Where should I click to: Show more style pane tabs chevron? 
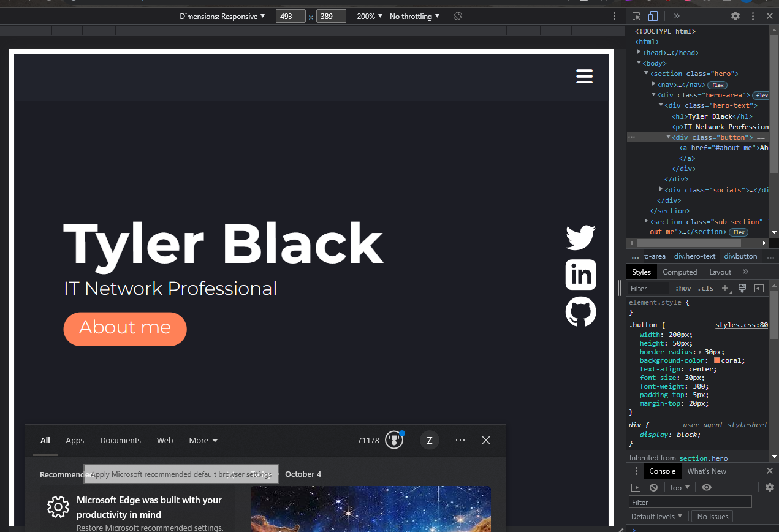(x=745, y=272)
